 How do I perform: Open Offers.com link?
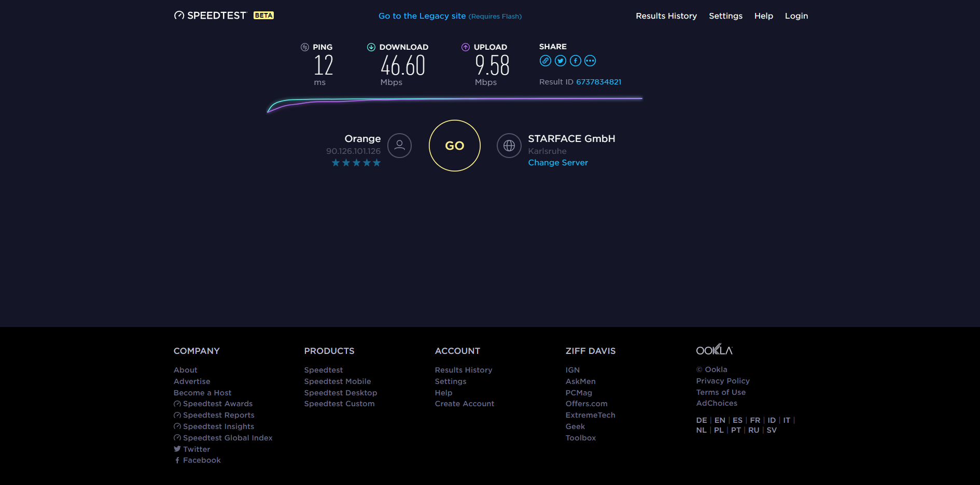coord(586,404)
